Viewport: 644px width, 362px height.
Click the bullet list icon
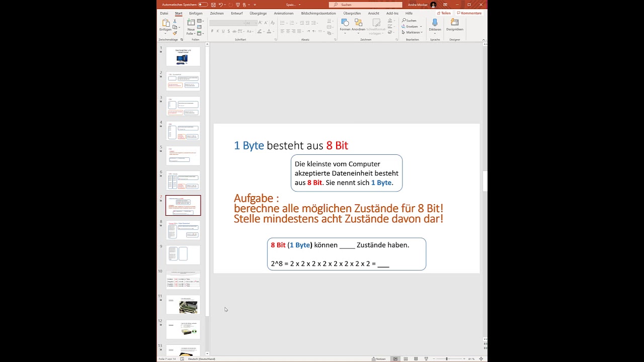pos(283,23)
